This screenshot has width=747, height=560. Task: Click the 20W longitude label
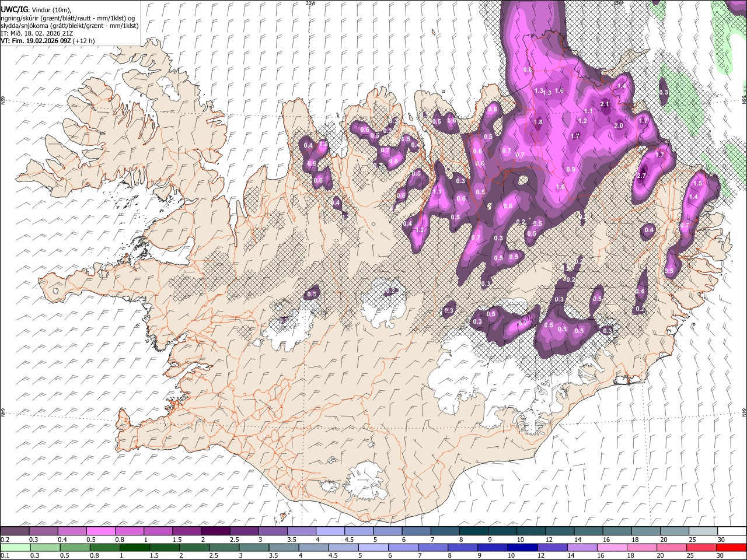point(310,2)
